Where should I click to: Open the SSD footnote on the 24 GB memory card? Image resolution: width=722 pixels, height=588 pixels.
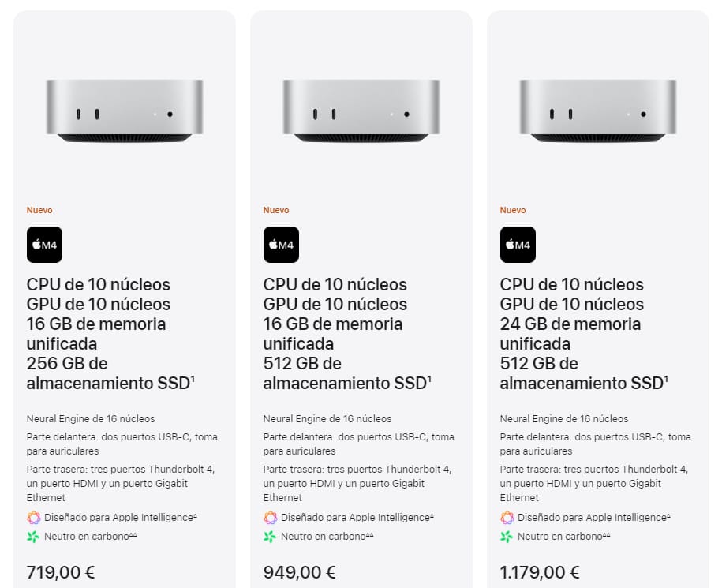pos(666,379)
